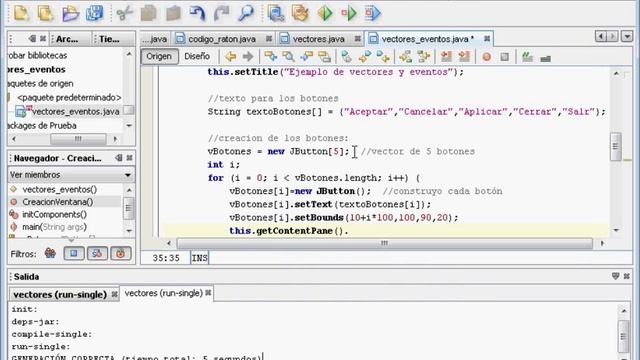Open the codigo_raton.java tab
The height and width of the screenshot is (360, 640).
click(222, 39)
